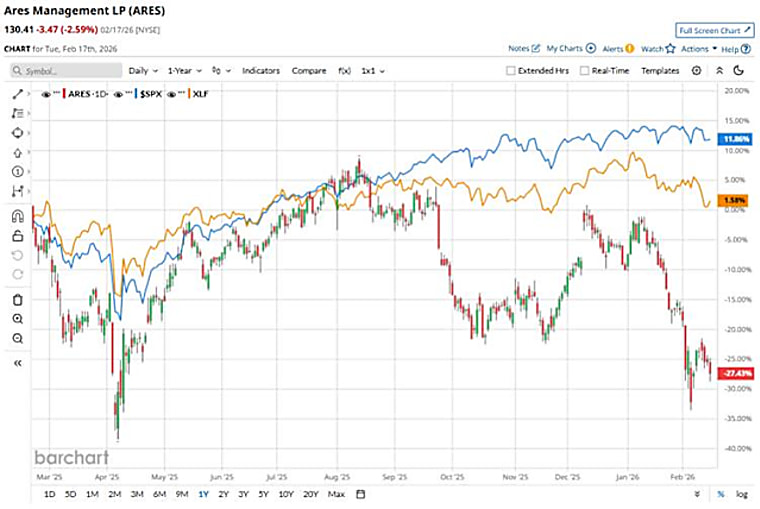Click the XLF orange color bar

pyautogui.click(x=190, y=94)
